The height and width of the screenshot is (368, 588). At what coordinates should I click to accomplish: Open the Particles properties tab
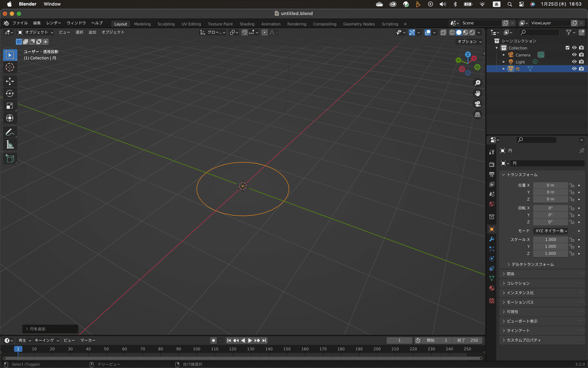click(492, 249)
